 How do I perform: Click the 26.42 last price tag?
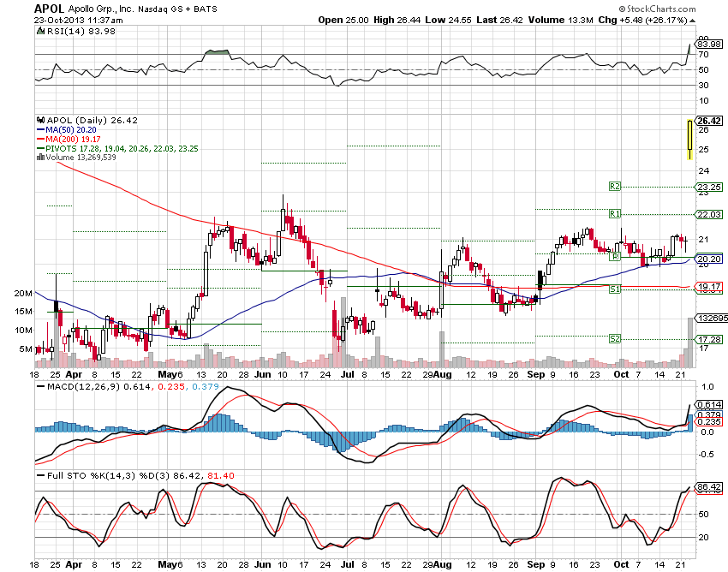pos(709,121)
